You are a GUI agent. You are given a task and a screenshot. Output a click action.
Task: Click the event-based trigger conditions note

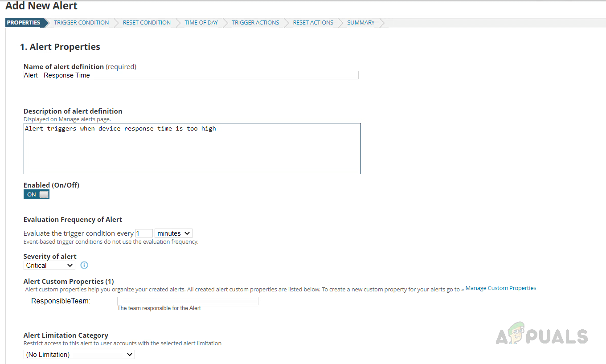(111, 242)
